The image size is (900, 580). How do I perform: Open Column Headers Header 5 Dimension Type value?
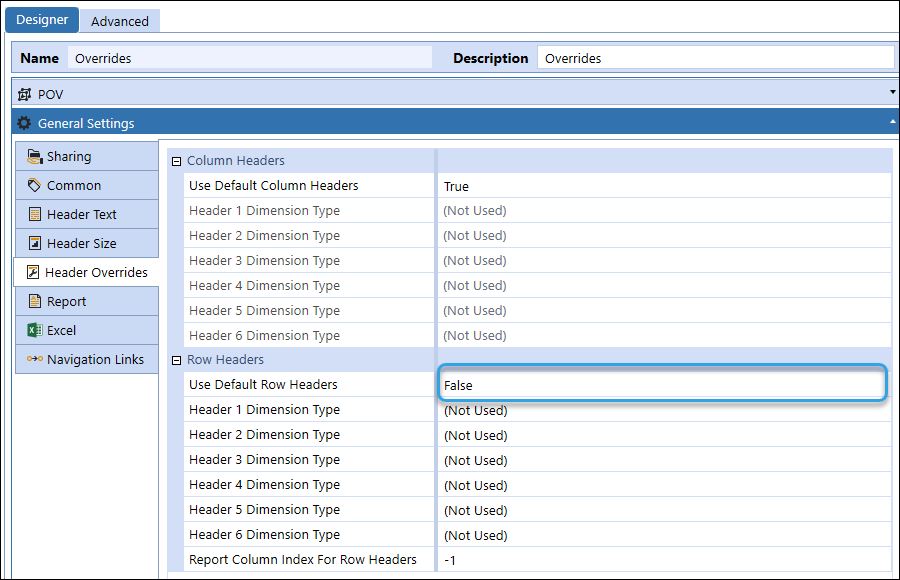point(664,311)
